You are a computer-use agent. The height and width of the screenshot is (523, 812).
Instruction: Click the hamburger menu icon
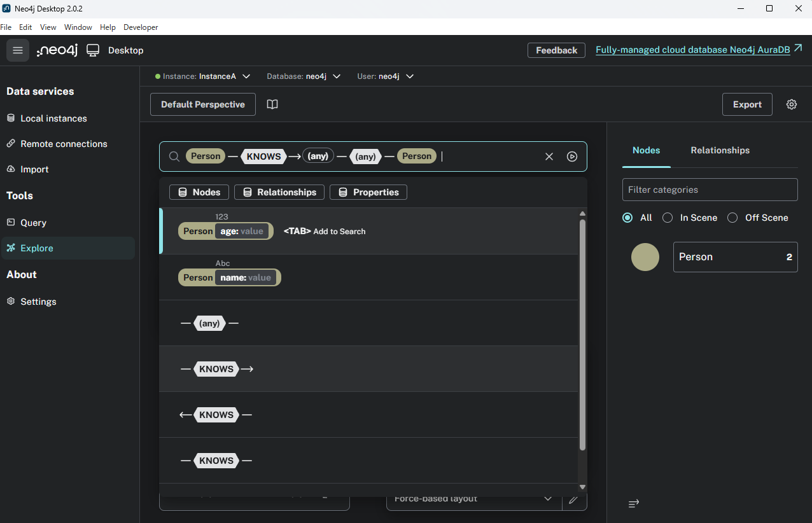coord(18,50)
